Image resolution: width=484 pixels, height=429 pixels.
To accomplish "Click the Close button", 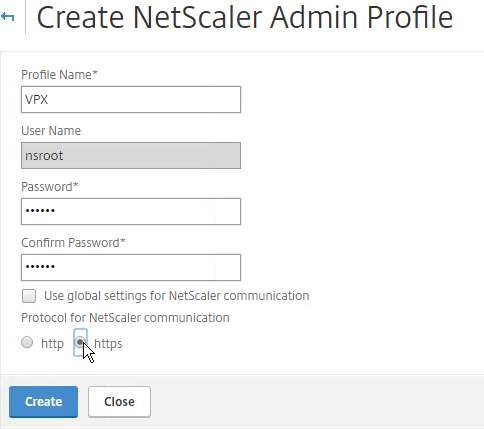I will coord(119,402).
